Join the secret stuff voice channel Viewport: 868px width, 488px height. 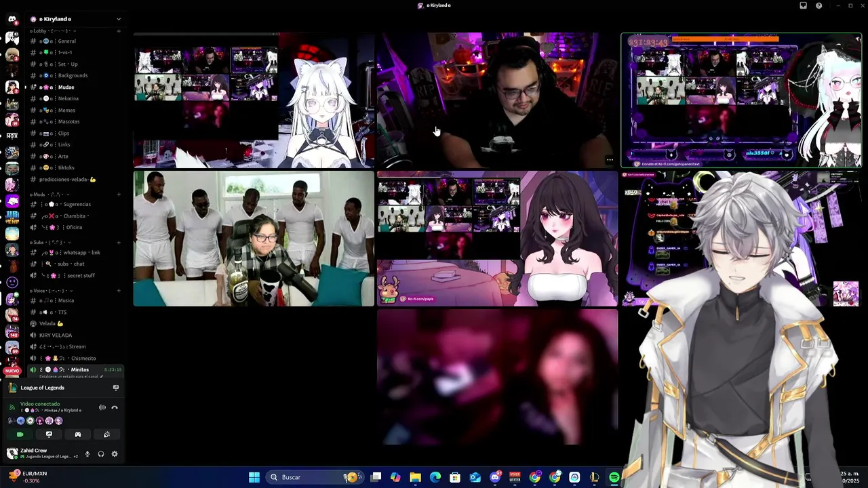[x=75, y=275]
